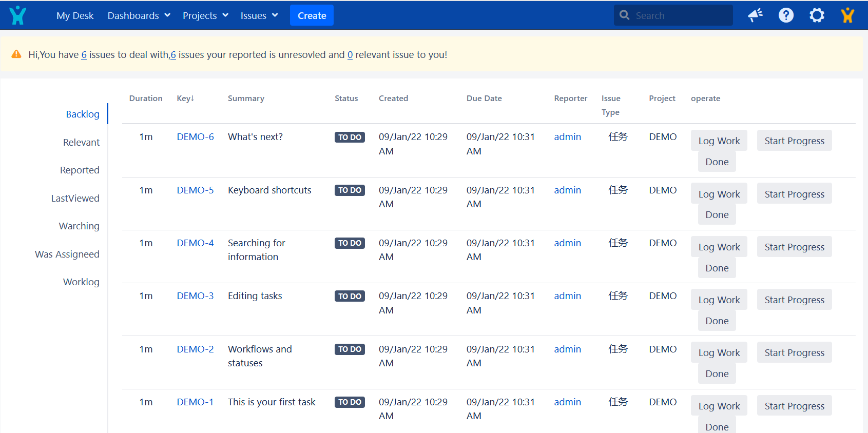
Task: Select the Warching sidebar tab
Action: pyautogui.click(x=79, y=226)
